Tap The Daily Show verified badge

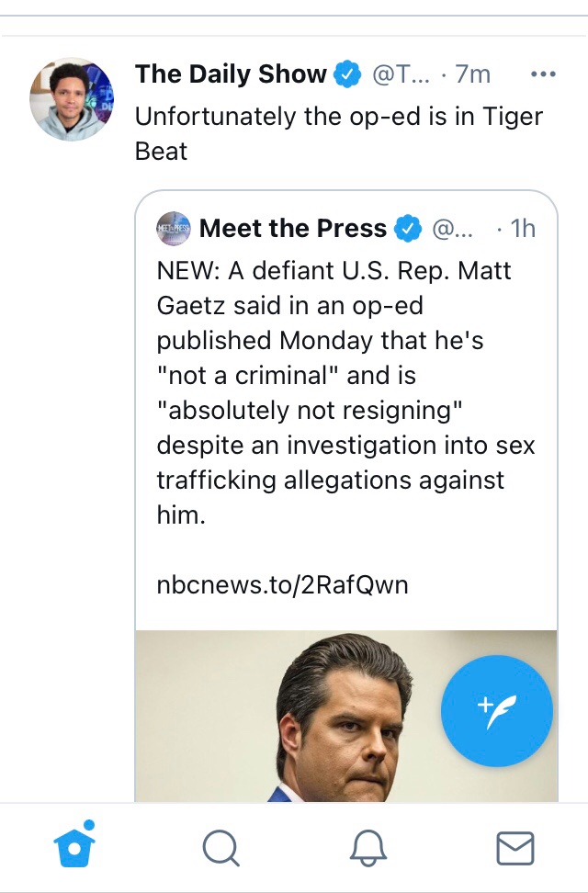click(346, 75)
